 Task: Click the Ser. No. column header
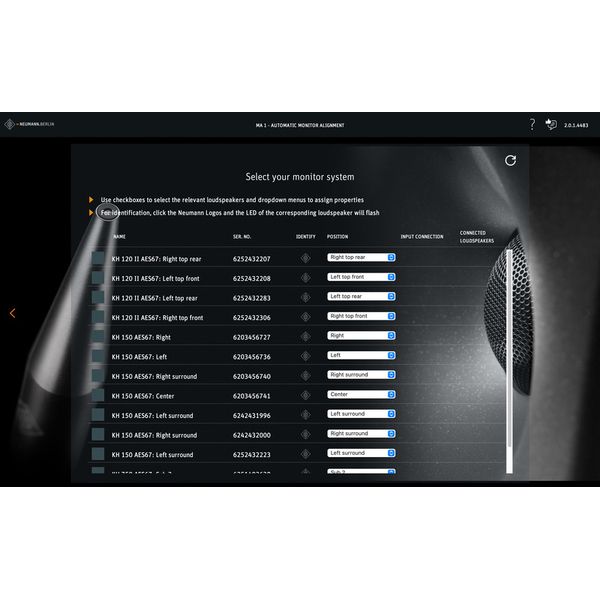pos(241,237)
